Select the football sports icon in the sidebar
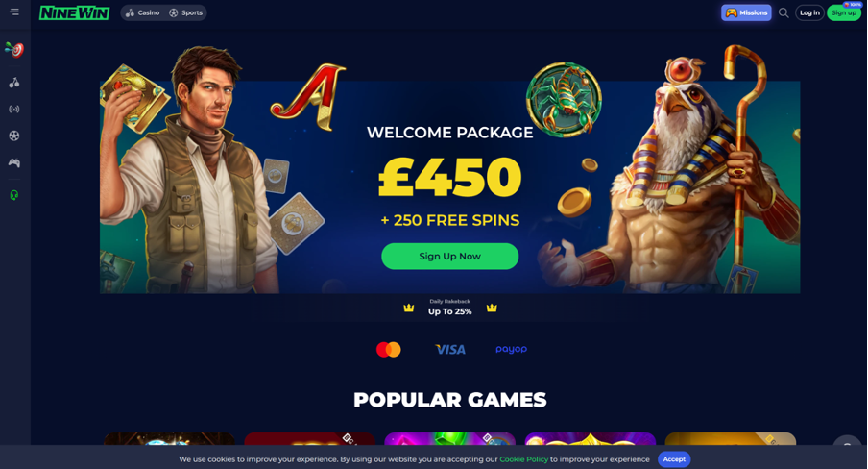Screen dimensions: 868x469 [x=14, y=136]
